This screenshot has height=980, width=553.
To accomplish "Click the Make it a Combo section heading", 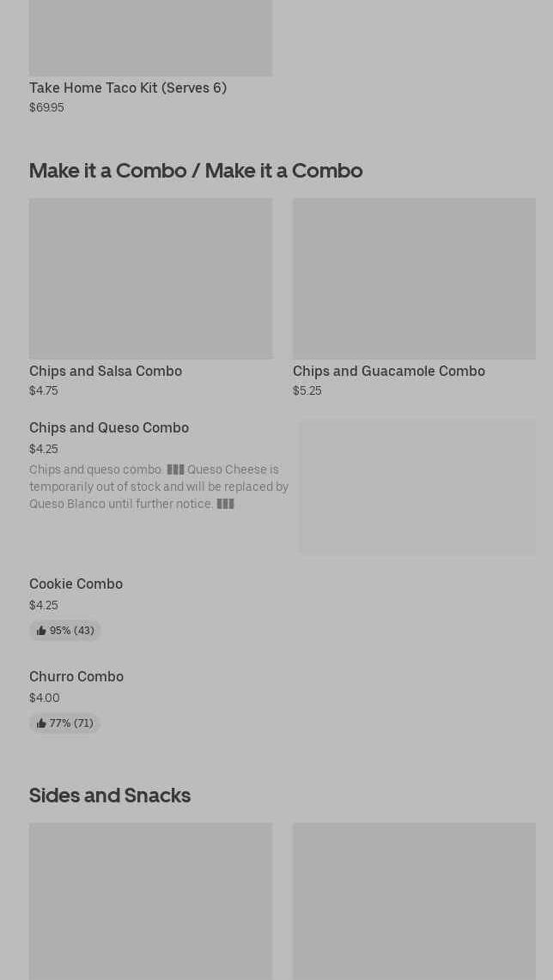I will (196, 170).
